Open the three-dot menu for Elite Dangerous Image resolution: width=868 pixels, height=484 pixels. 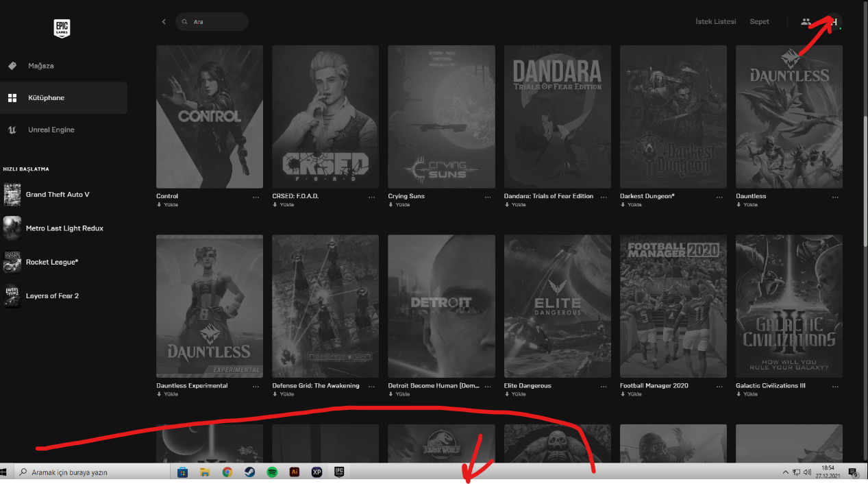tap(604, 386)
